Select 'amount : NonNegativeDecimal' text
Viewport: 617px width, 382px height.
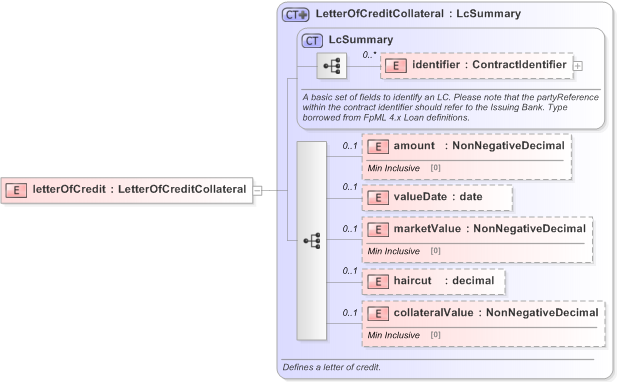coord(479,146)
